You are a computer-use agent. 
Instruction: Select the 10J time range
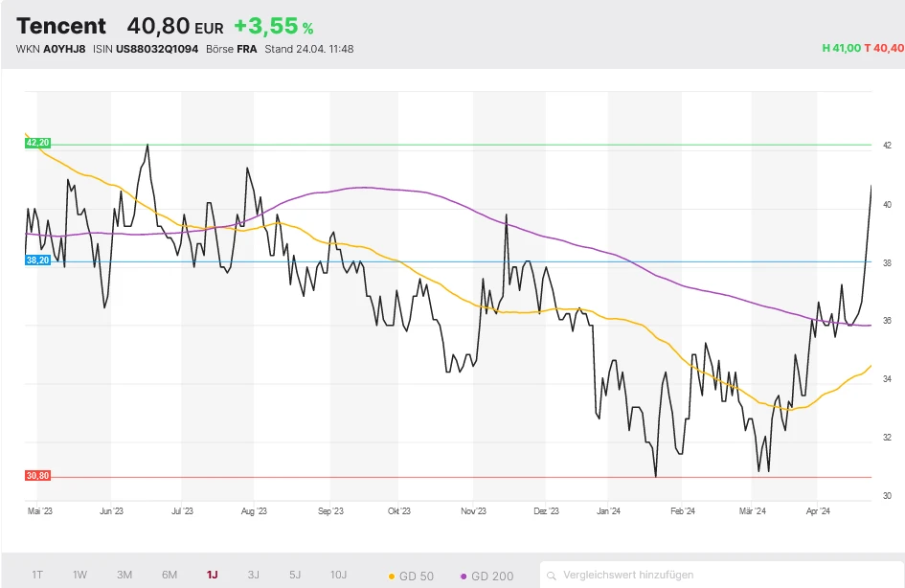point(338,575)
